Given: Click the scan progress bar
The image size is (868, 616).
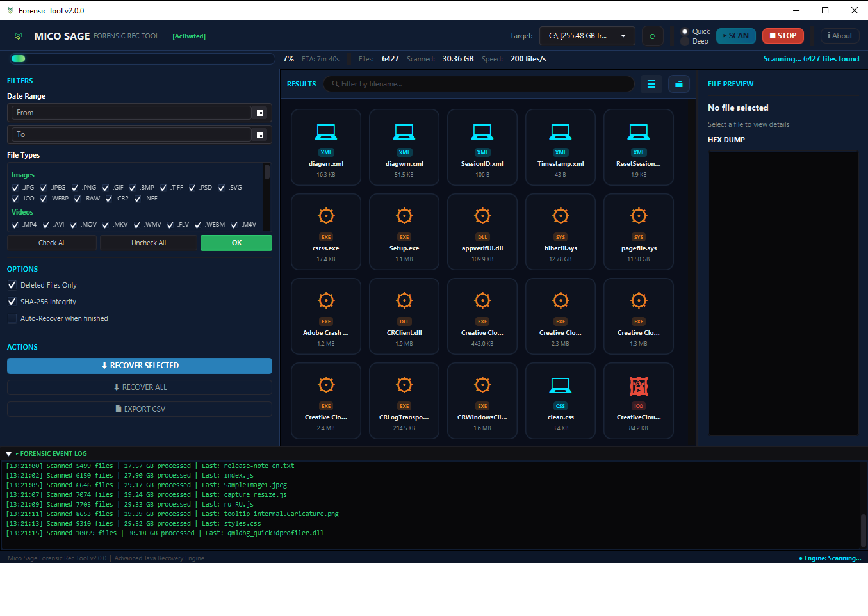Looking at the screenshot, I should 142,59.
